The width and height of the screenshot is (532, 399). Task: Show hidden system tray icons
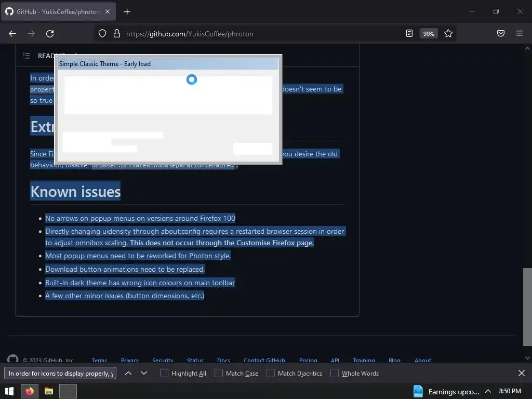point(488,391)
